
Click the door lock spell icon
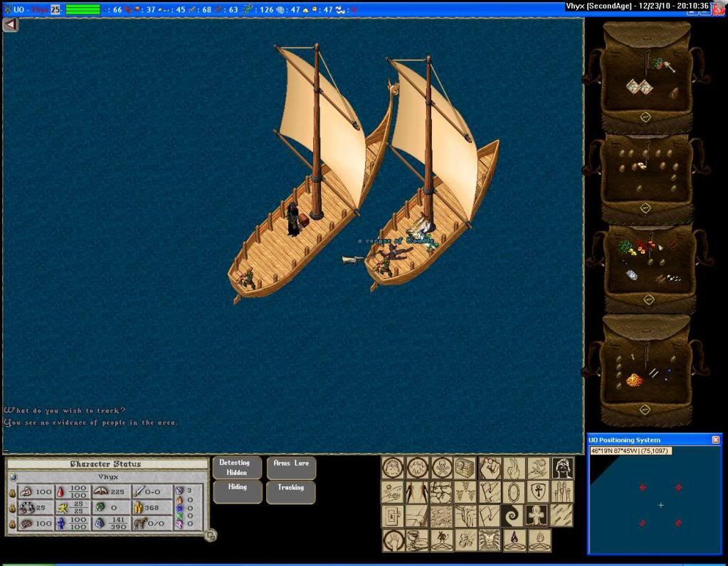(x=392, y=516)
